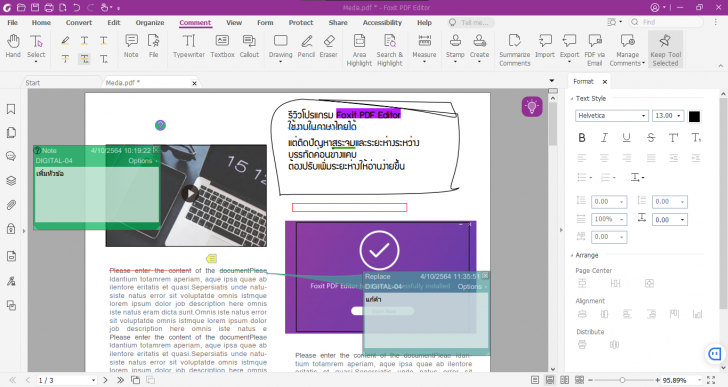Import comments into document
This screenshot has height=387, width=728.
click(x=545, y=46)
